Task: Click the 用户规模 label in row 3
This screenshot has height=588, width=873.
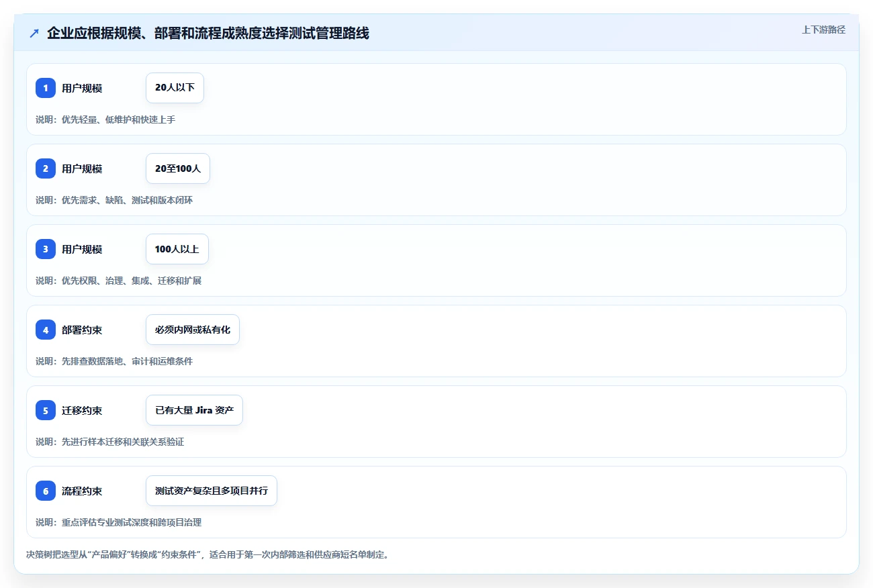Action: pyautogui.click(x=82, y=249)
